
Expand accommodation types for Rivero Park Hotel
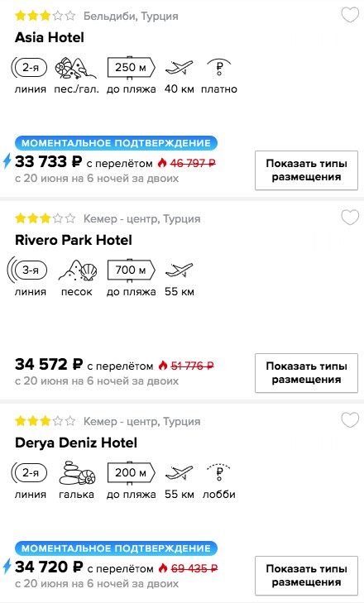point(306,373)
